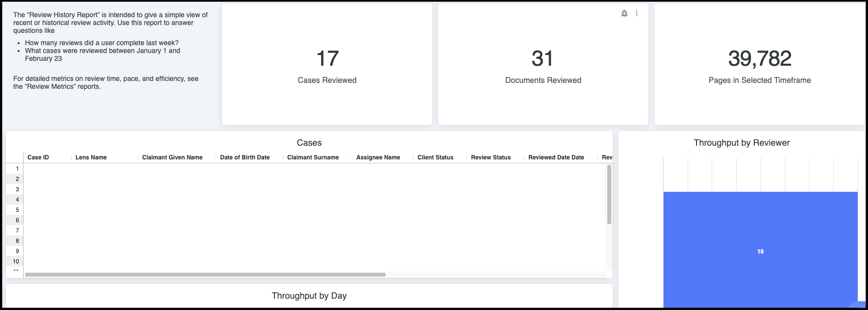Image resolution: width=868 pixels, height=310 pixels.
Task: Click the notification bell icon
Action: click(624, 13)
